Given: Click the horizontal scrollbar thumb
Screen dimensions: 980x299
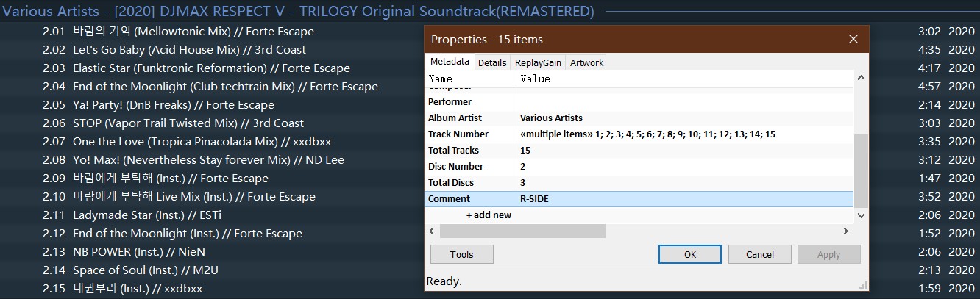Looking at the screenshot, I should [x=522, y=231].
